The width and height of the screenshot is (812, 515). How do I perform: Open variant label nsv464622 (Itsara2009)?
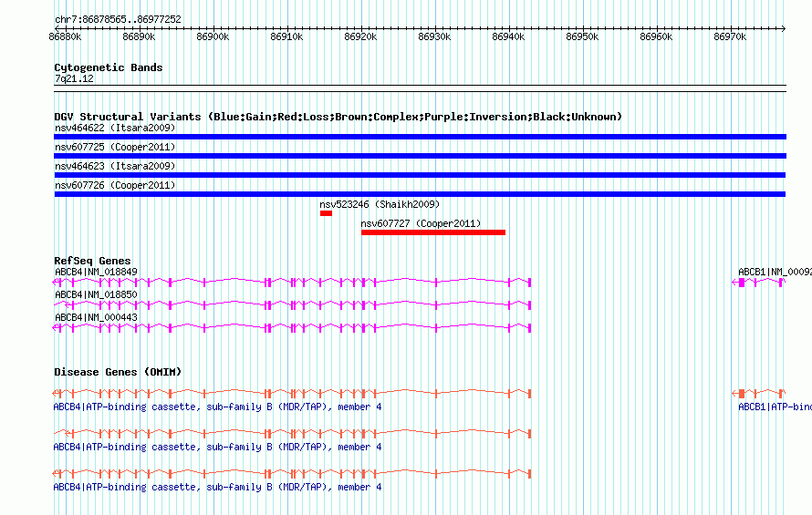tap(115, 128)
